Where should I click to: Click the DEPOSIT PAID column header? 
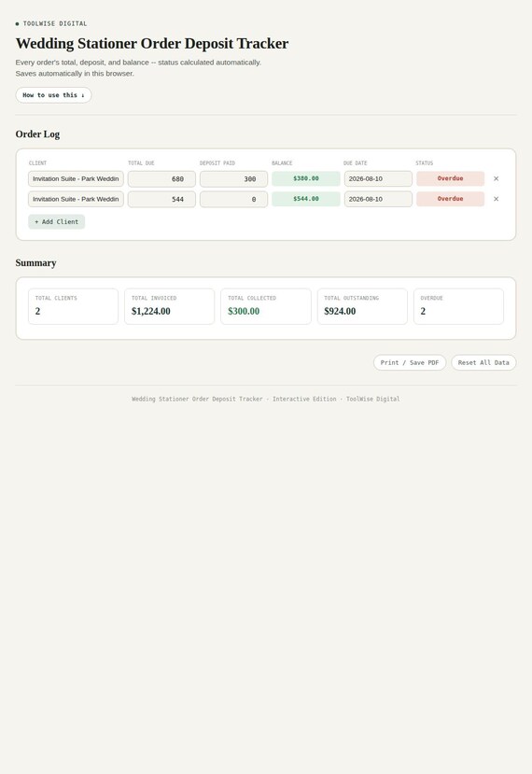click(x=217, y=162)
